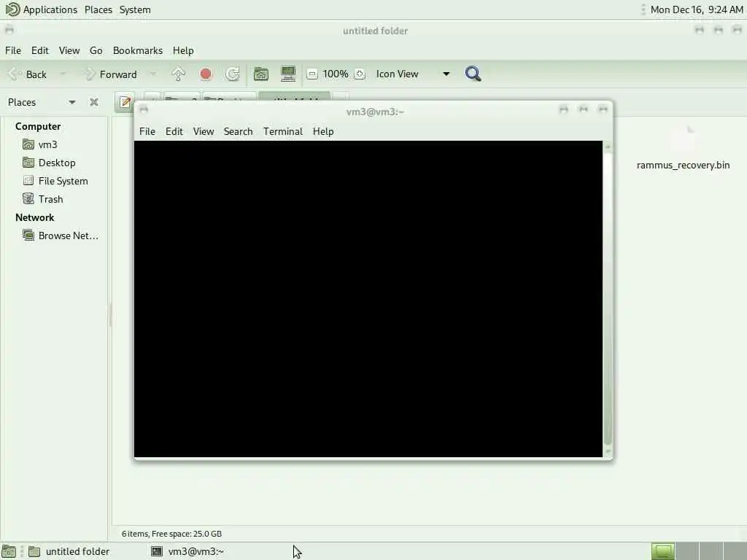This screenshot has height=560, width=747.
Task: Zoom in with the plus icon
Action: point(360,74)
